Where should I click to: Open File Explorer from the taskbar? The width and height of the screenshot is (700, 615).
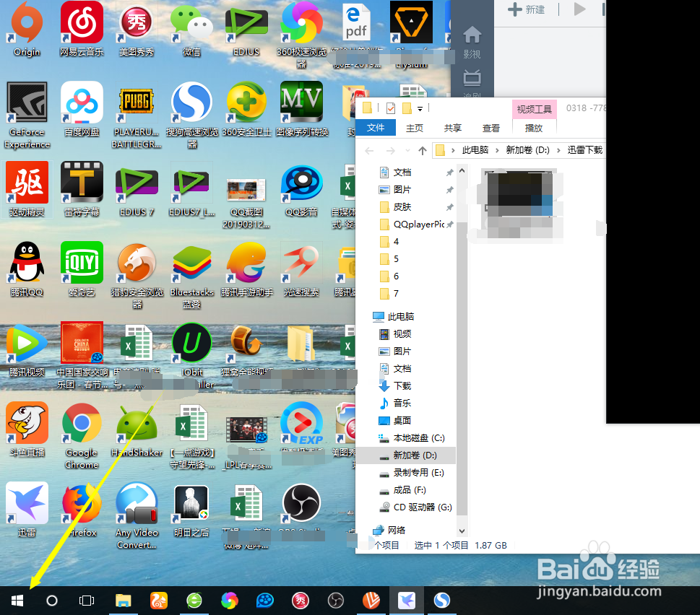click(x=124, y=601)
